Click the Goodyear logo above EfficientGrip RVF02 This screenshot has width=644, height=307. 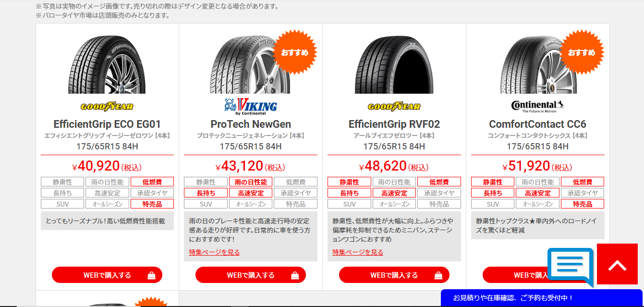tap(394, 107)
